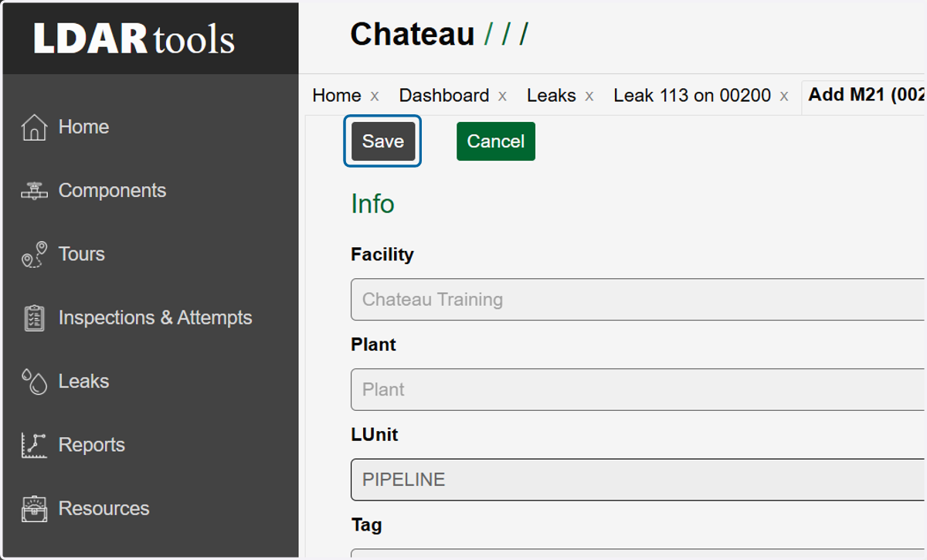Screen dimensions: 927x560
Task: Click the Plant input field
Action: 639,390
